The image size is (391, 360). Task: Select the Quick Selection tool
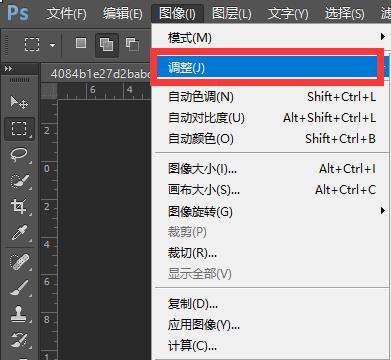pos(19,181)
